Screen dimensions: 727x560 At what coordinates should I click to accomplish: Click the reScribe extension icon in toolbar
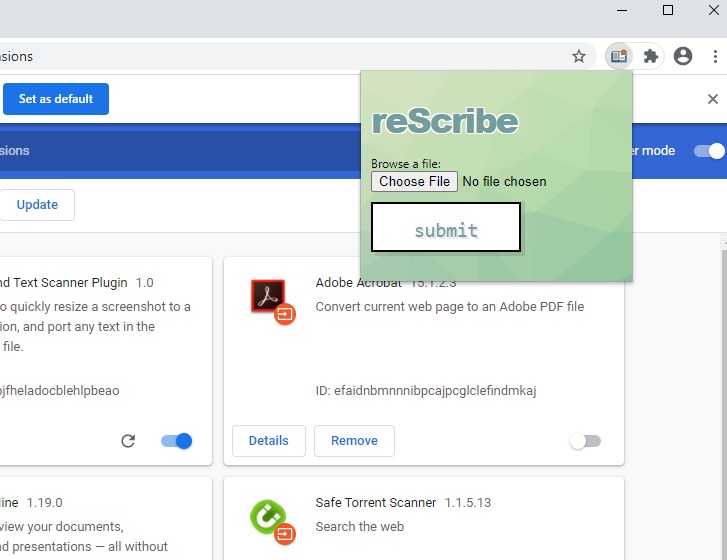pos(619,57)
